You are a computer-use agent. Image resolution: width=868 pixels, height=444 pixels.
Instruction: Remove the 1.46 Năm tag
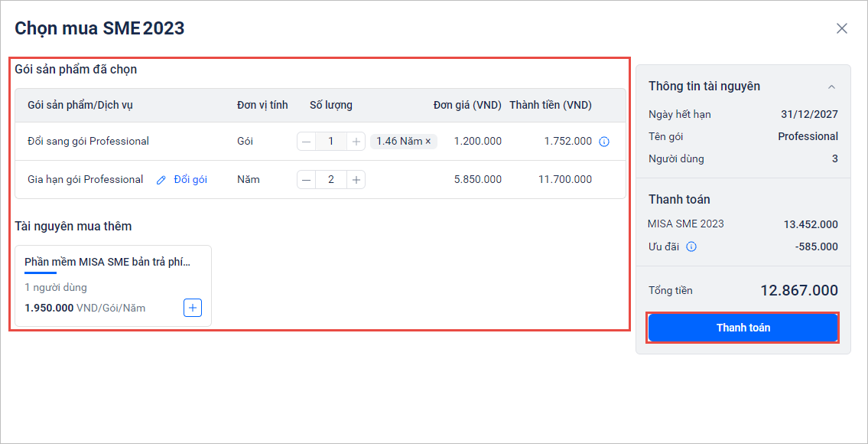pyautogui.click(x=428, y=142)
